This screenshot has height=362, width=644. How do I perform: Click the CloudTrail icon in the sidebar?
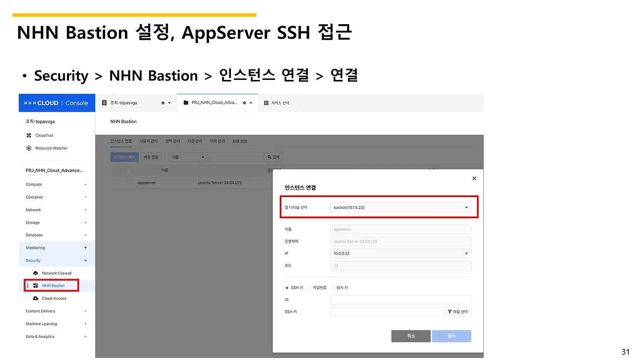29,135
